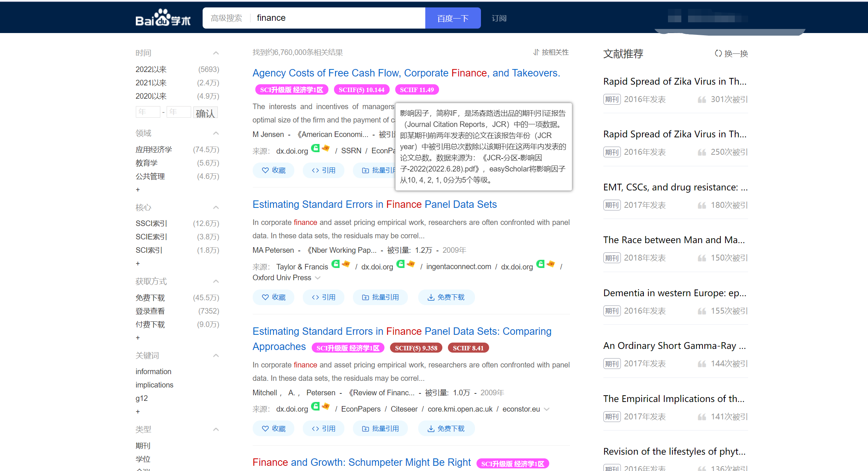Collapse the 获取方式 filter section
The width and height of the screenshot is (868, 471).
216,281
